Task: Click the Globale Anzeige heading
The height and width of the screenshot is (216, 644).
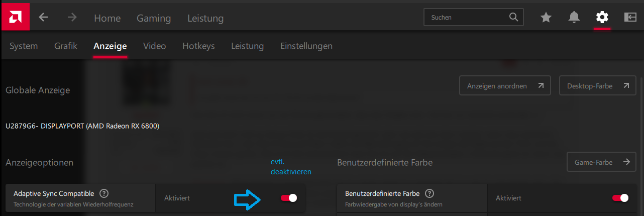Action: coord(38,90)
